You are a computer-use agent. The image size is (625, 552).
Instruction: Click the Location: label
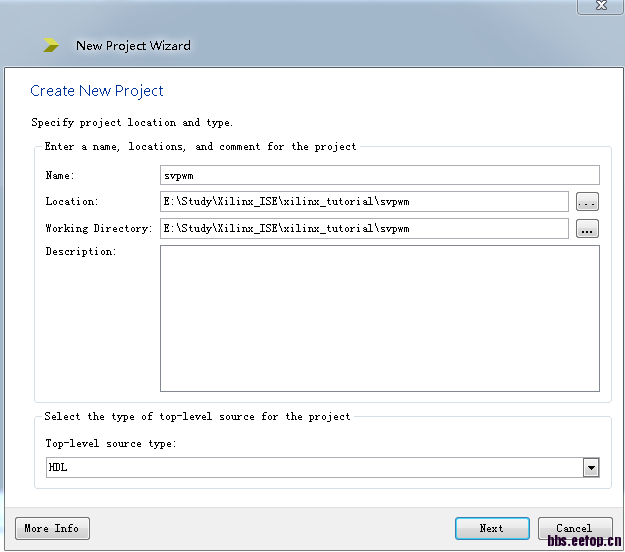point(72,202)
